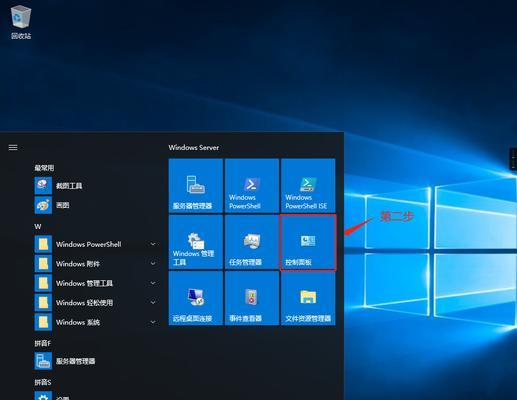Open the Windows 管理工具 tile
This screenshot has height=400, width=517.
pyautogui.click(x=196, y=242)
